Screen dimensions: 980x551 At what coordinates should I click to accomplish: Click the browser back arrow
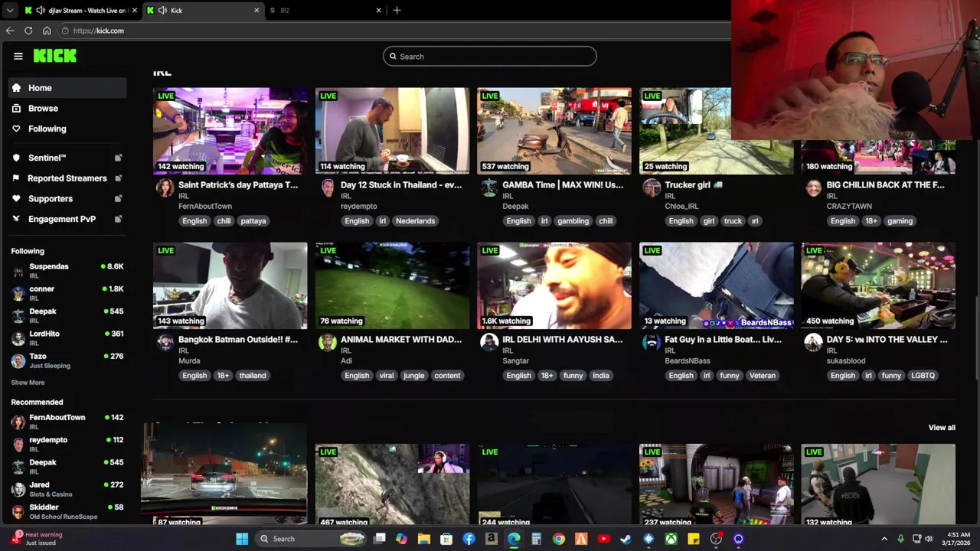(x=10, y=31)
